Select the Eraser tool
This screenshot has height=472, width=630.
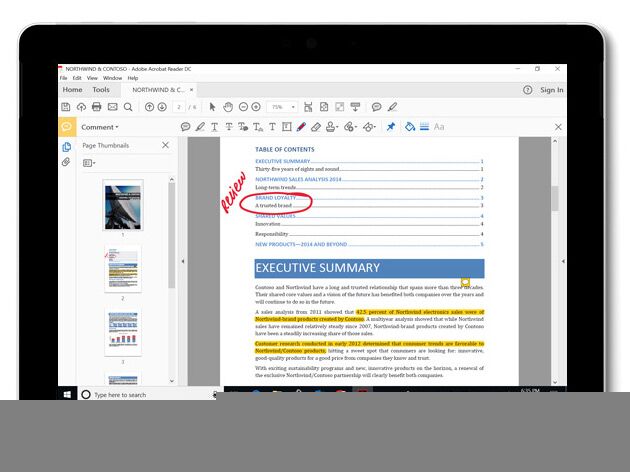[x=316, y=127]
